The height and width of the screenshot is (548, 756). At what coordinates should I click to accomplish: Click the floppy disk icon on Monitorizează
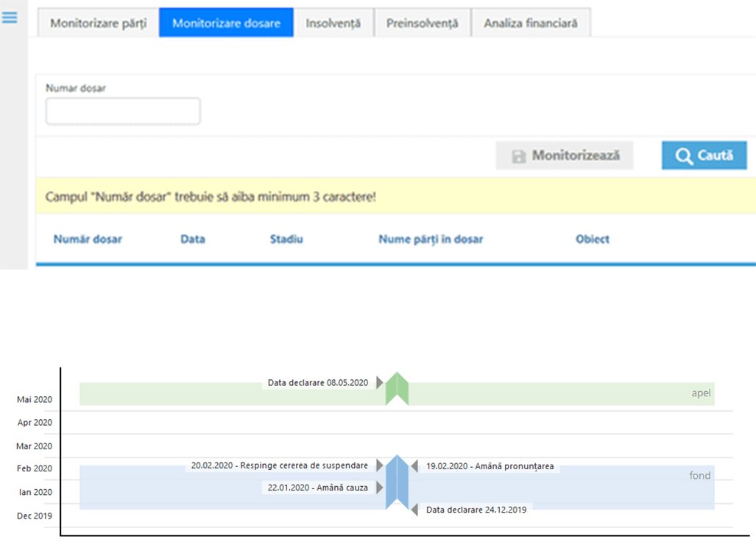(518, 156)
